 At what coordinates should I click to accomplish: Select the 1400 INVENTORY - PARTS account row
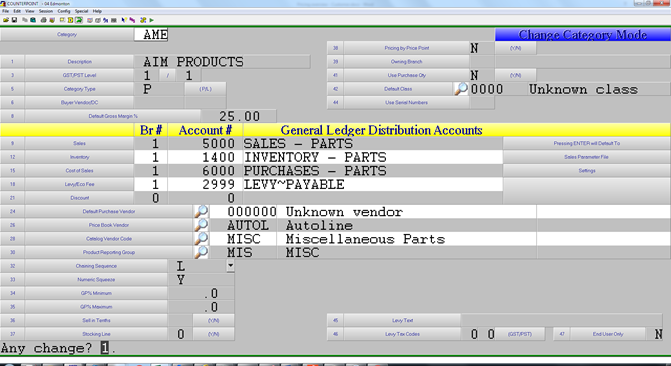click(318, 157)
